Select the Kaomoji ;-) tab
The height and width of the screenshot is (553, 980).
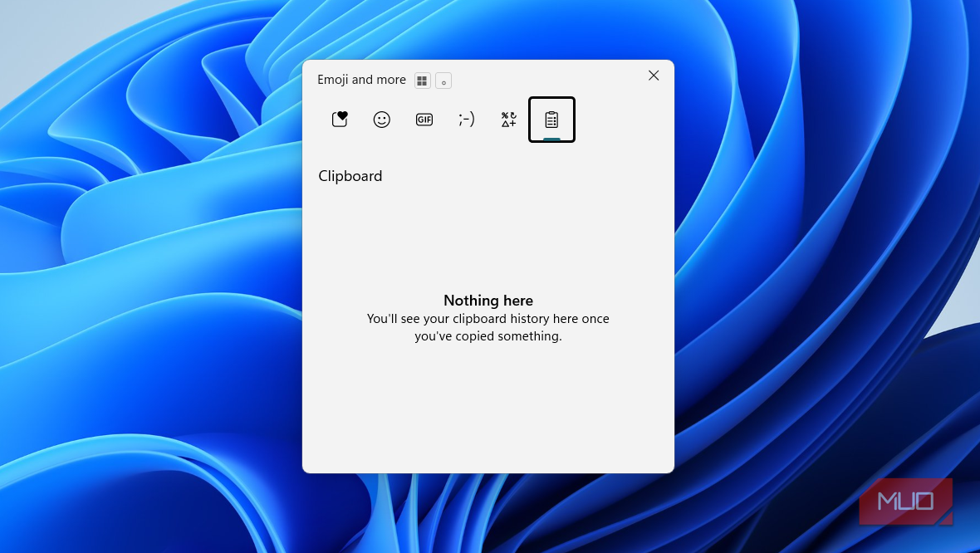pyautogui.click(x=466, y=120)
